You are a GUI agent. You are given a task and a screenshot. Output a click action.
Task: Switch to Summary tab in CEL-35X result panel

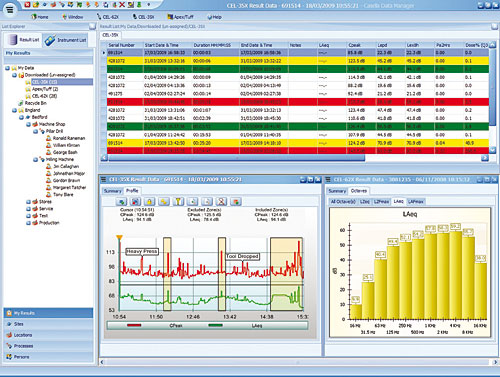click(x=112, y=191)
